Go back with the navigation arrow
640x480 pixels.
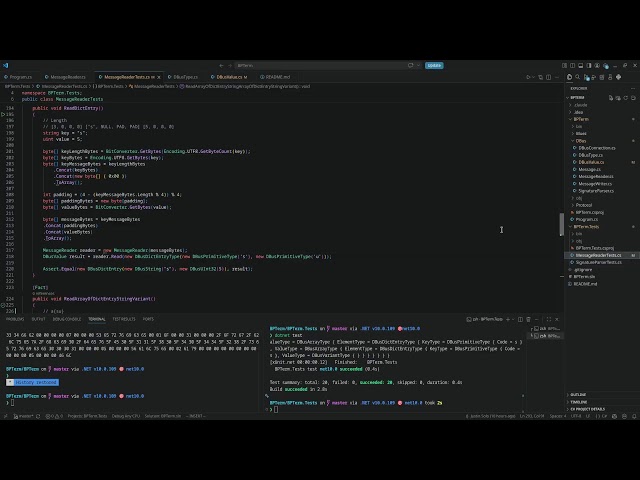point(221,65)
